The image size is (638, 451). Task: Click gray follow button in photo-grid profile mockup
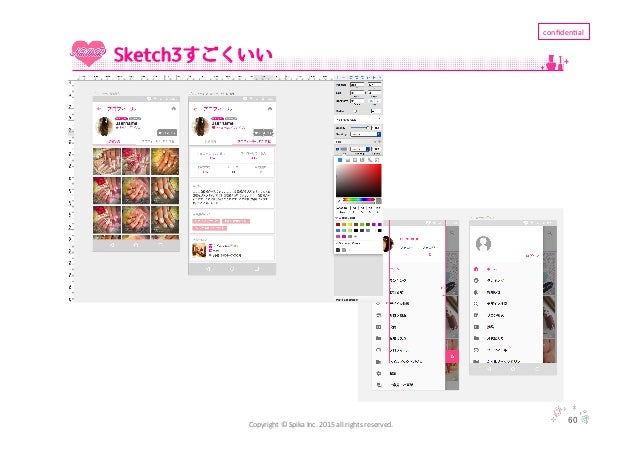pyautogui.click(x=167, y=133)
